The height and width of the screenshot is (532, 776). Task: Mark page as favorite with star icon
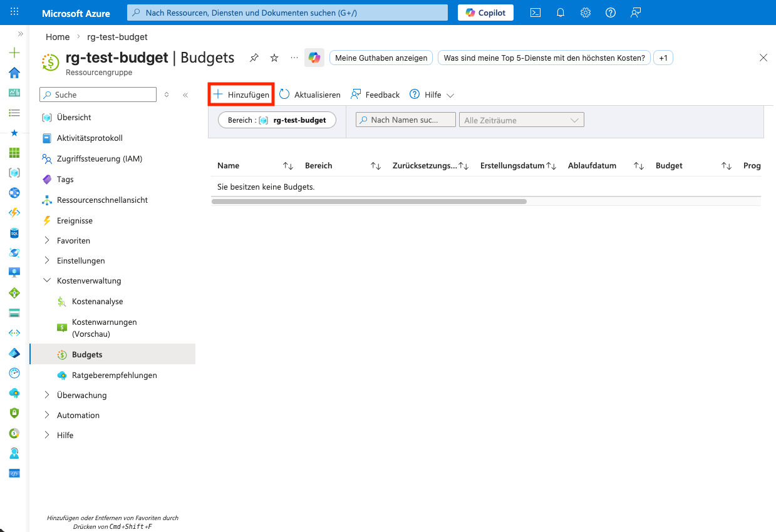tap(274, 58)
